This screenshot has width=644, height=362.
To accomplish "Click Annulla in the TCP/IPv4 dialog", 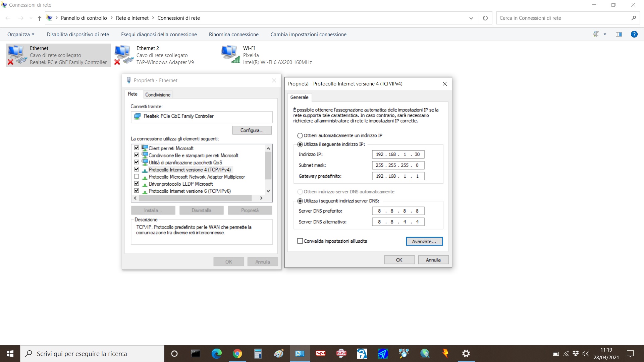I will click(433, 260).
